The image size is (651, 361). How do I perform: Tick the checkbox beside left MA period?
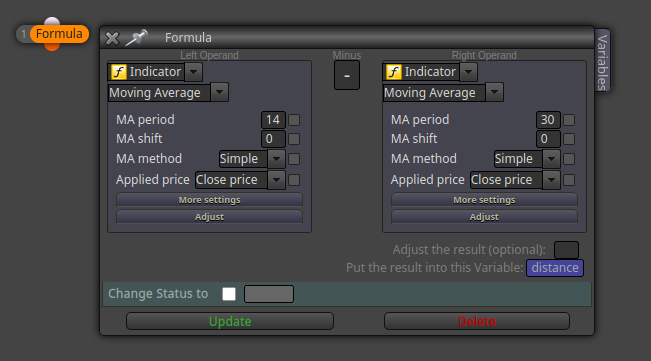(x=294, y=120)
